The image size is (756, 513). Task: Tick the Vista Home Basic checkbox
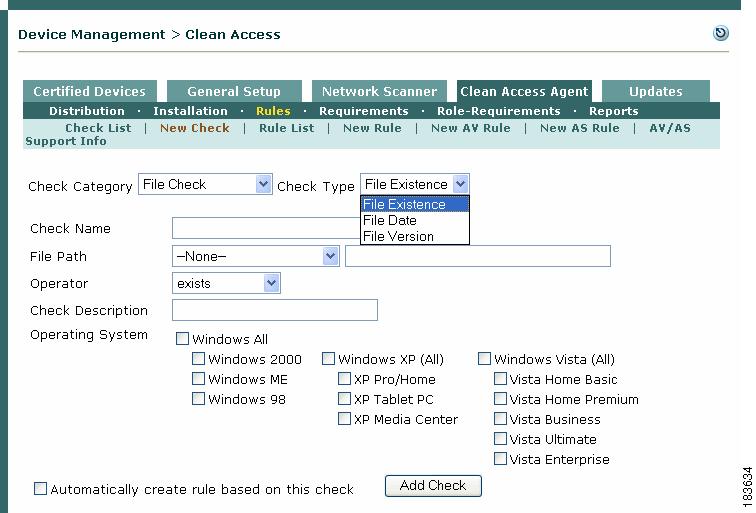500,378
